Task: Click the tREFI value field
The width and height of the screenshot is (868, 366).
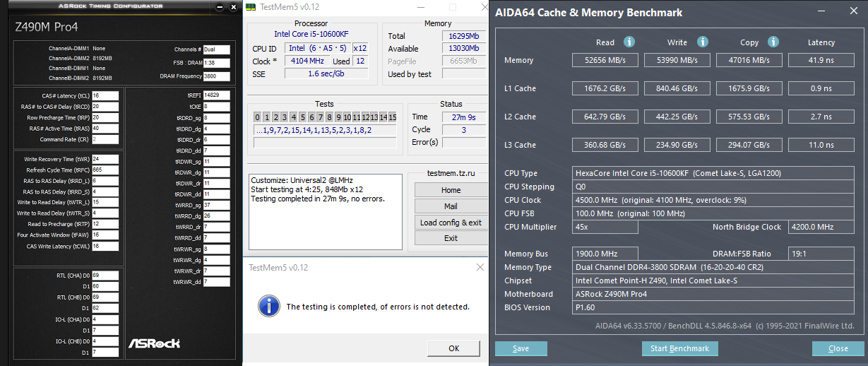Action: (216, 95)
